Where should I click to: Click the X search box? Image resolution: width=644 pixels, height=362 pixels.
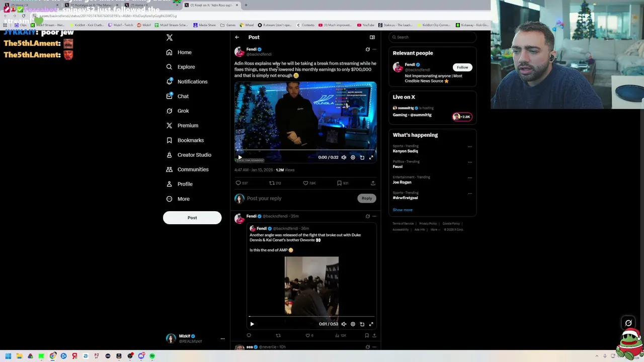433,37
